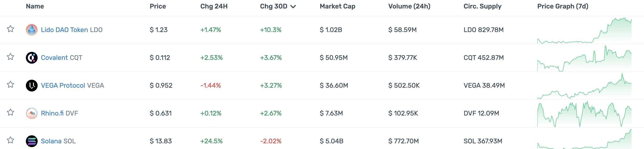The width and height of the screenshot is (644, 149).
Task: Sort the table by Price column
Action: [158, 6]
